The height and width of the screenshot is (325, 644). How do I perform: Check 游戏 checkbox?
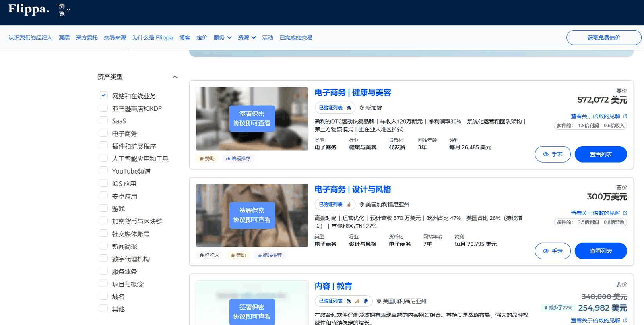tap(103, 208)
